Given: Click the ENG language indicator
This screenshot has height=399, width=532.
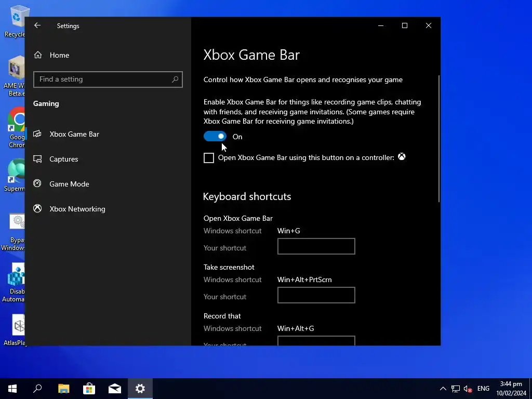Looking at the screenshot, I should [x=483, y=389].
